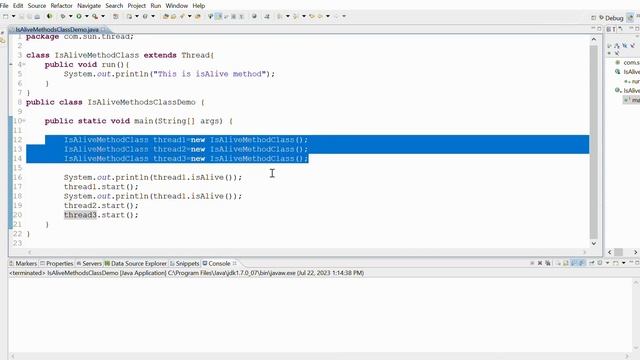Click the editor vertical scrollbar thumb
Image resolution: width=640 pixels, height=360 pixels.
(593, 142)
